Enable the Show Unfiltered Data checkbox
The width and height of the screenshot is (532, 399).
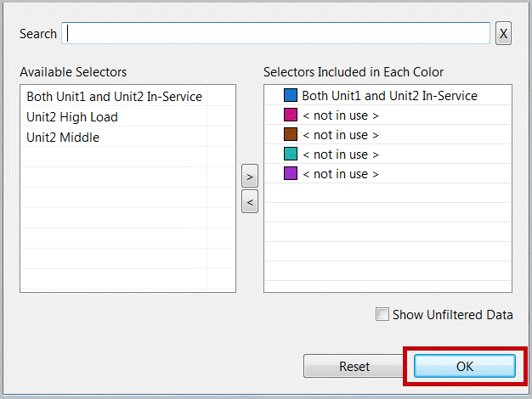[x=382, y=315]
